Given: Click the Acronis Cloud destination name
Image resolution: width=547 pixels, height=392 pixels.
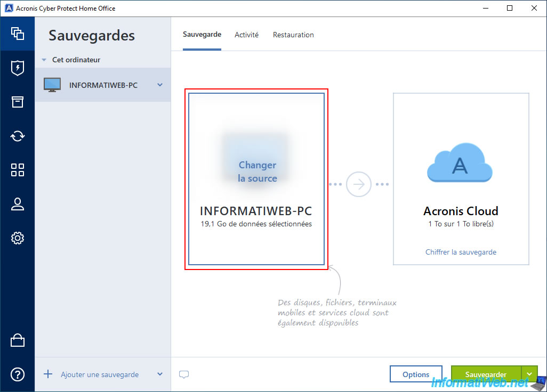Looking at the screenshot, I should tap(461, 211).
